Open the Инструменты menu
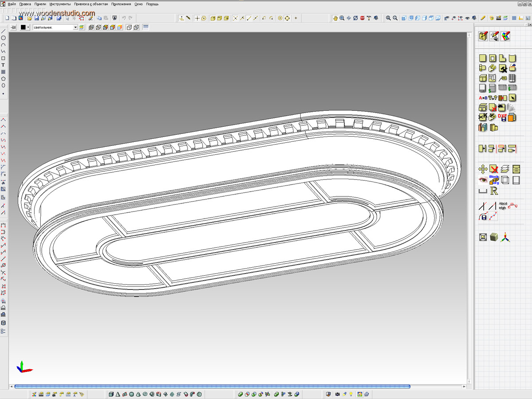The height and width of the screenshot is (399, 532). click(x=60, y=4)
